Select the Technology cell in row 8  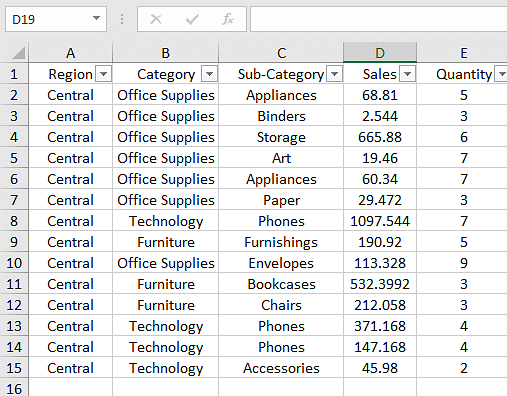point(166,221)
